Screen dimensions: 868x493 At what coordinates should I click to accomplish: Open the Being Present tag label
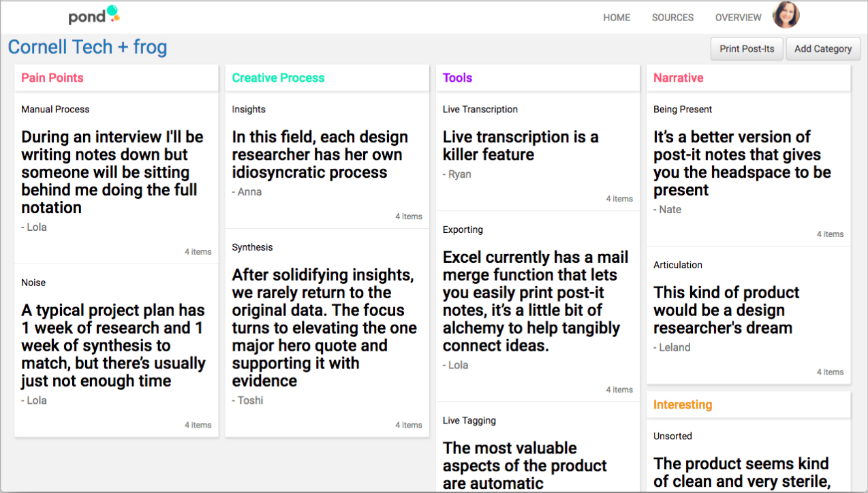tap(683, 109)
